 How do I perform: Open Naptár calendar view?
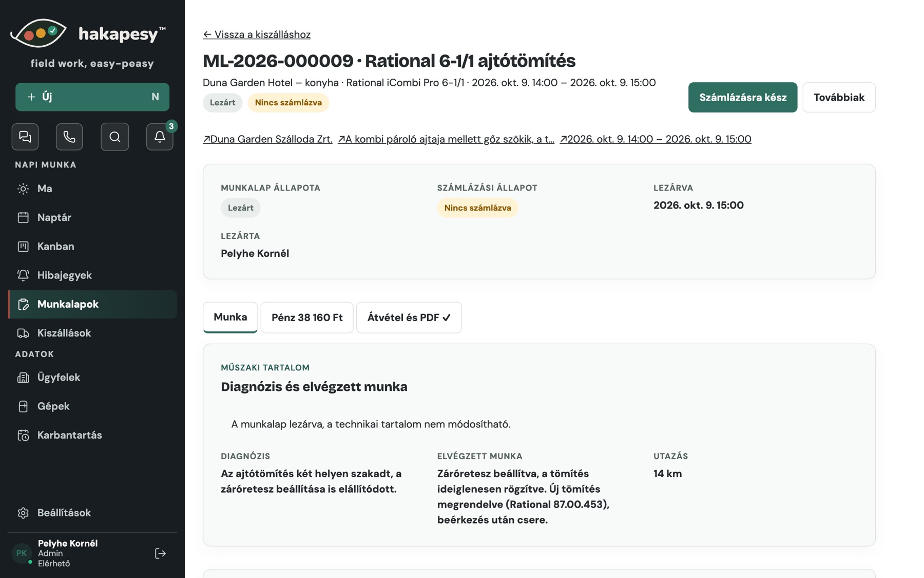point(92,217)
